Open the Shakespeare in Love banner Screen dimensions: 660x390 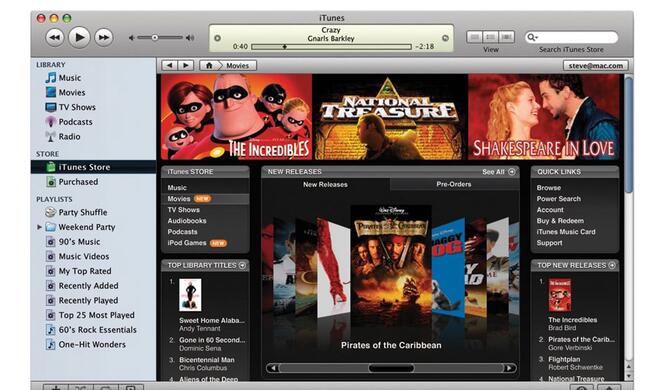coord(544,117)
